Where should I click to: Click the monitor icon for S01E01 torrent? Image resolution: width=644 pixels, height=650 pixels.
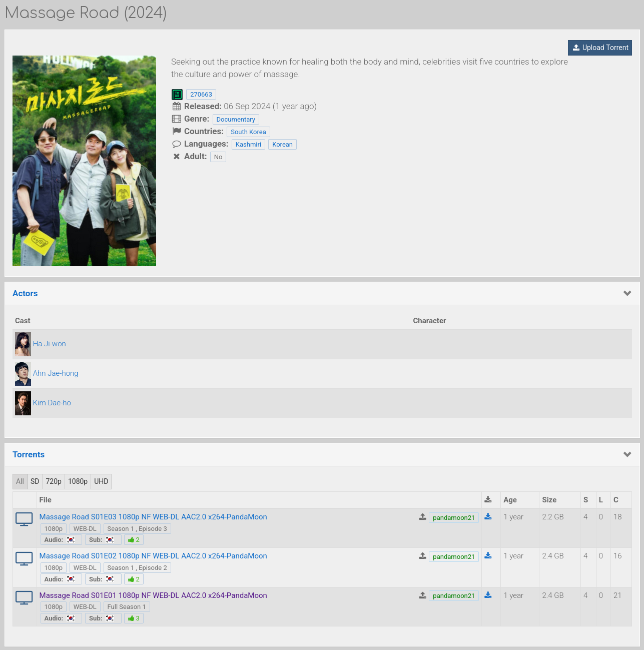click(24, 597)
